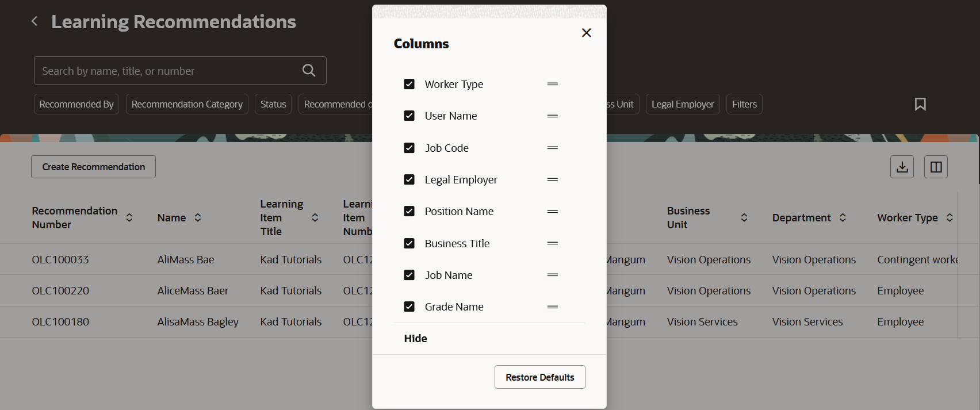This screenshot has width=980, height=410.
Task: Click the bookmark saved-search icon
Action: point(920,104)
